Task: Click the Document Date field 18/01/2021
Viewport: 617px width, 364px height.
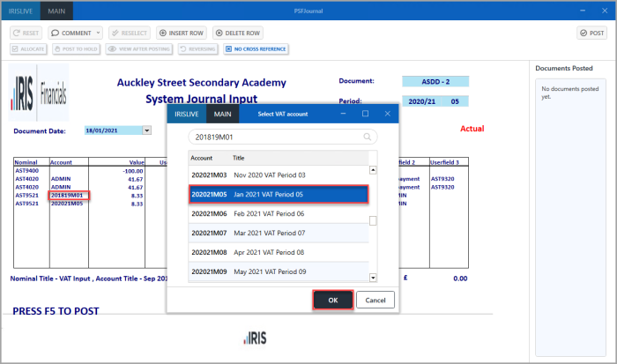Action: 114,130
